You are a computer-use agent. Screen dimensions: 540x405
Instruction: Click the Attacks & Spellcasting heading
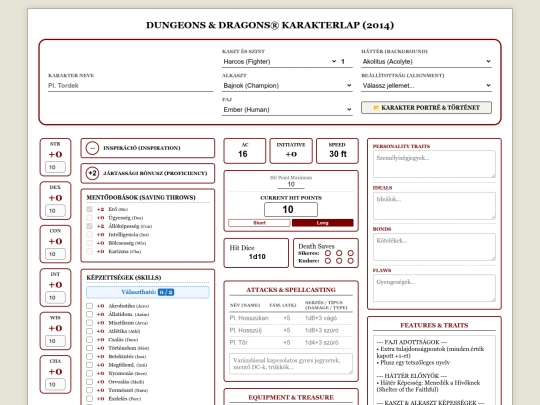click(291, 290)
